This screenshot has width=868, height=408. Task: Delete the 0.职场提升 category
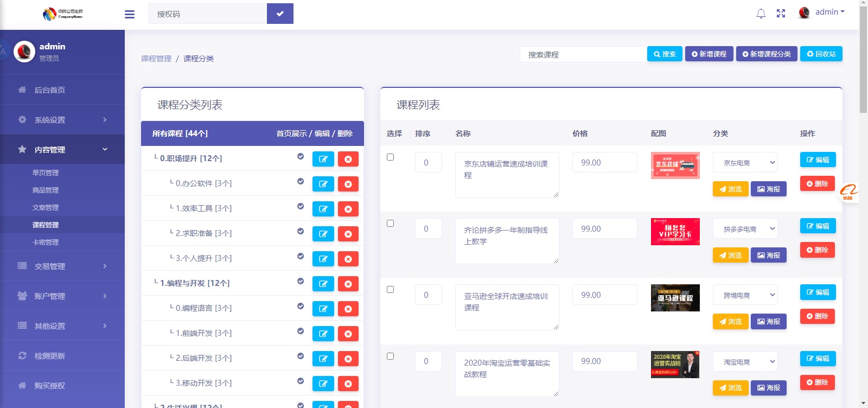point(348,159)
